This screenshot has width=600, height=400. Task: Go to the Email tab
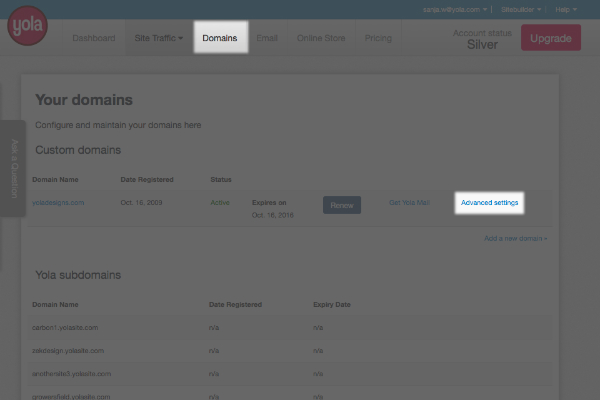point(267,38)
